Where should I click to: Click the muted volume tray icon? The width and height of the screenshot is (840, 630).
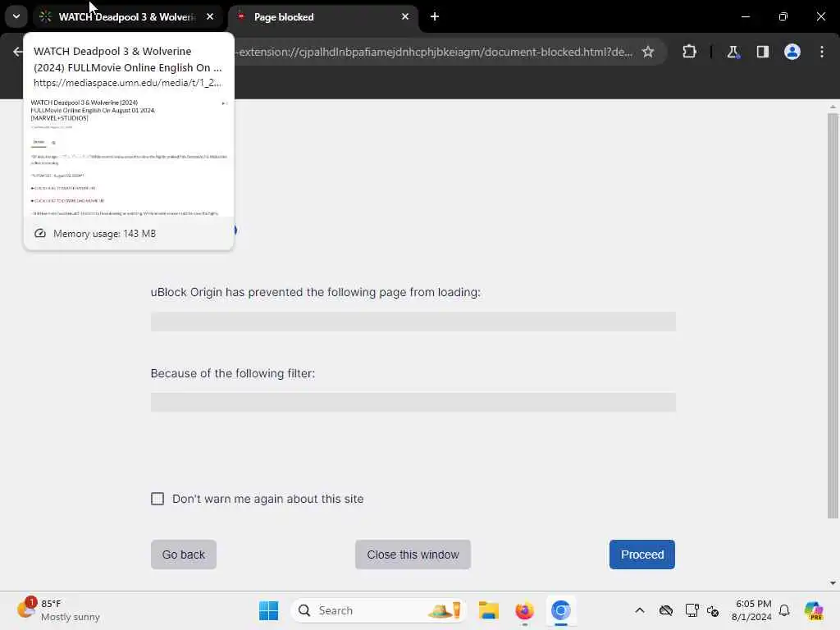[713, 610]
